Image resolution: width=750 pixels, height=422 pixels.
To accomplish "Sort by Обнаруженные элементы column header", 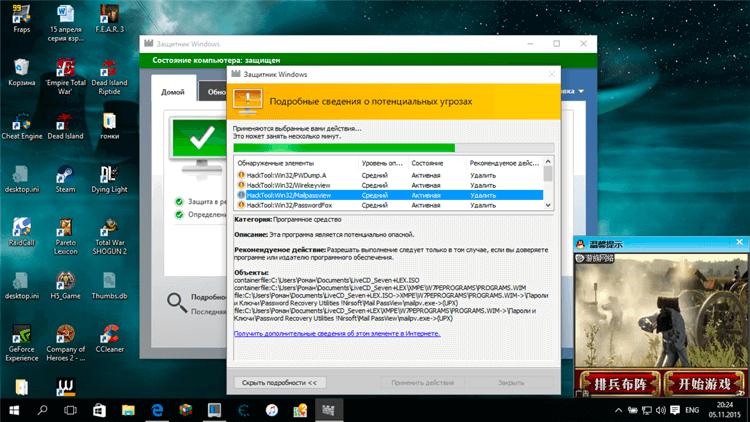I will [296, 163].
